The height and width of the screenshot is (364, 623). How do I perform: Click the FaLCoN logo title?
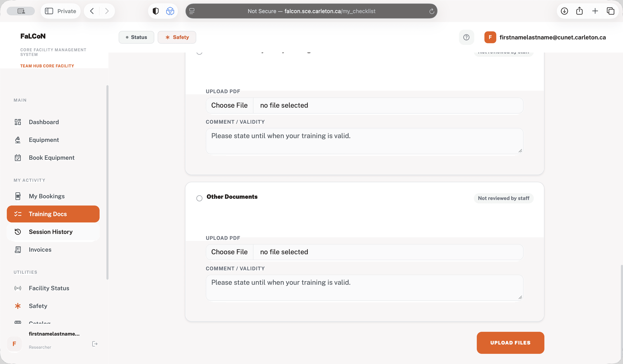(33, 36)
